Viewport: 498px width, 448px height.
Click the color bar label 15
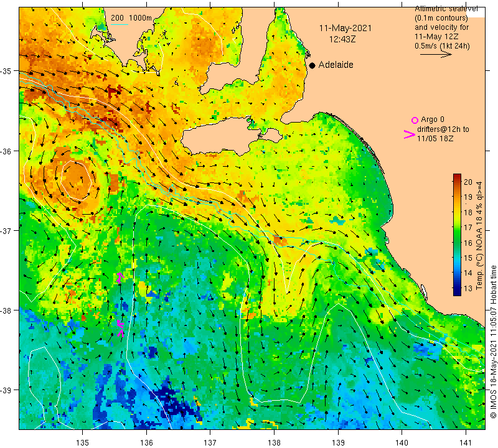468,258
